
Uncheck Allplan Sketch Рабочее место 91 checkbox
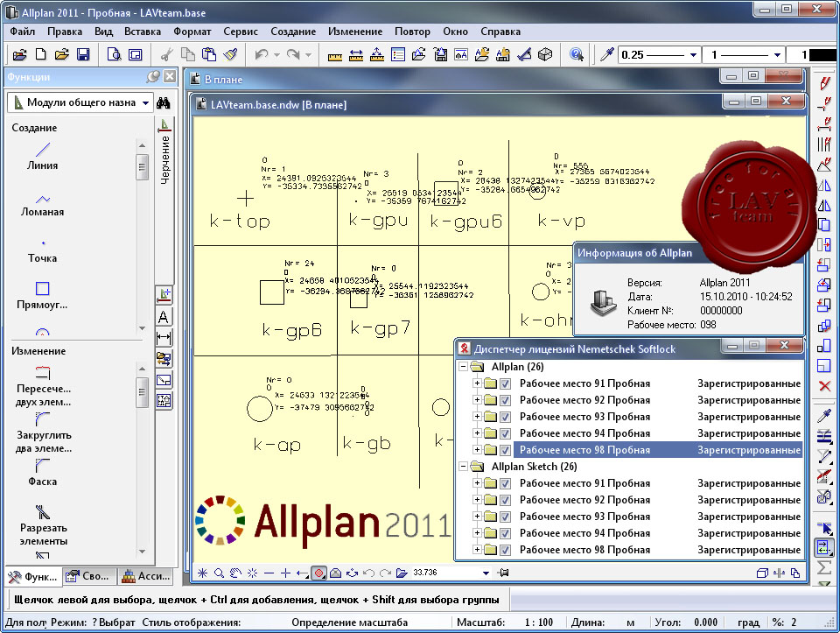click(x=505, y=483)
